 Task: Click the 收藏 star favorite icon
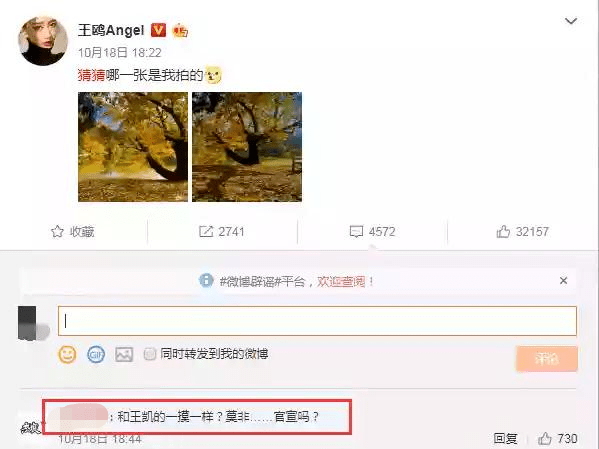tap(57, 231)
